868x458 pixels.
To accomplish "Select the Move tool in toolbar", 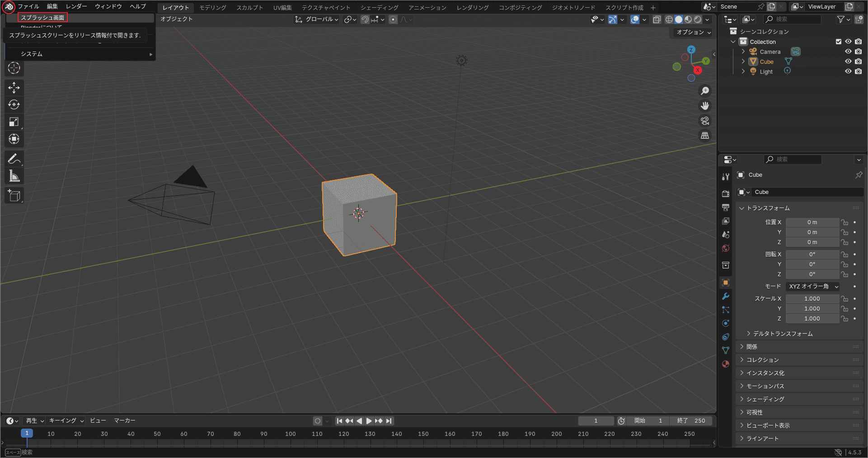I will point(14,87).
